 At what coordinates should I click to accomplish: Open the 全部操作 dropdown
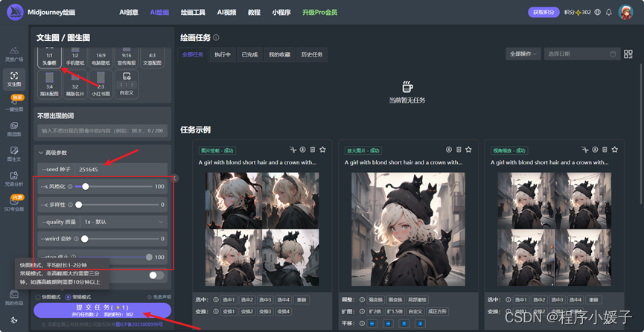coord(523,54)
